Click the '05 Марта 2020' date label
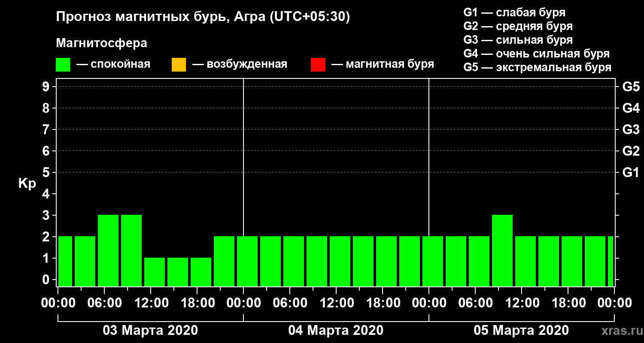 click(521, 331)
